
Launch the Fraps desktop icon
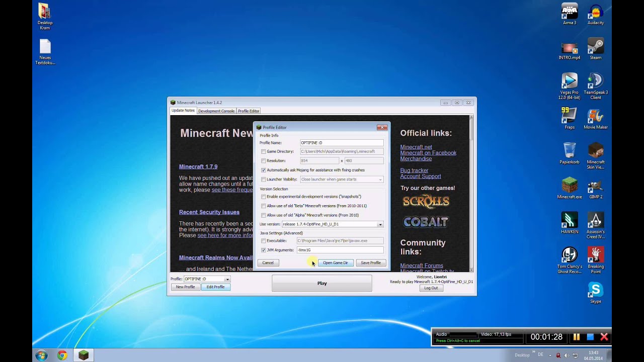(x=570, y=119)
